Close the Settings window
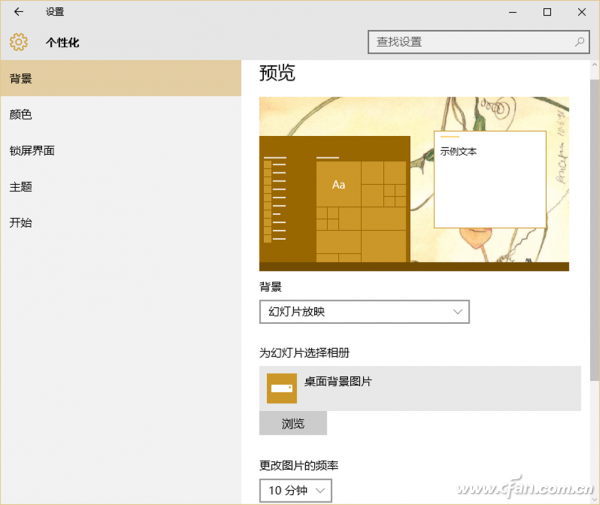The height and width of the screenshot is (505, 600). pos(582,12)
